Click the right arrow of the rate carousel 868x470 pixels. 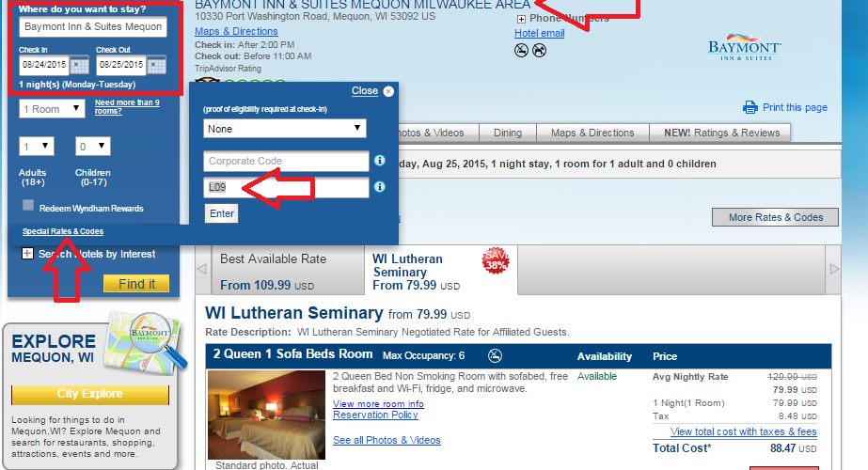click(834, 269)
